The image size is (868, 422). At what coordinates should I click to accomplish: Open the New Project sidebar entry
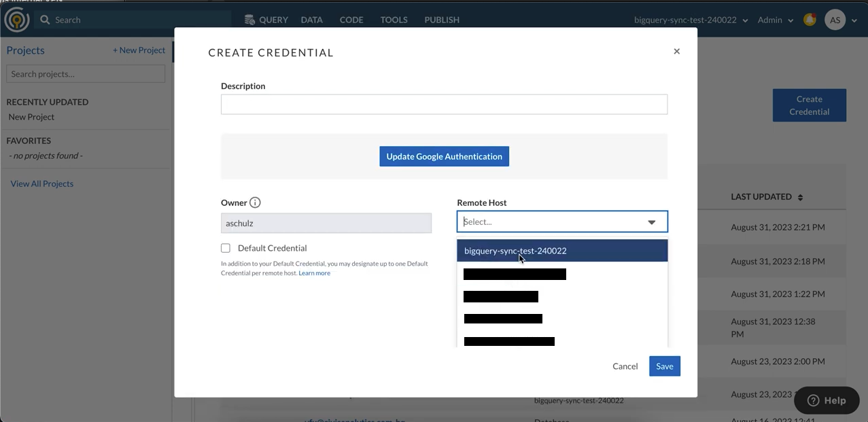31,117
